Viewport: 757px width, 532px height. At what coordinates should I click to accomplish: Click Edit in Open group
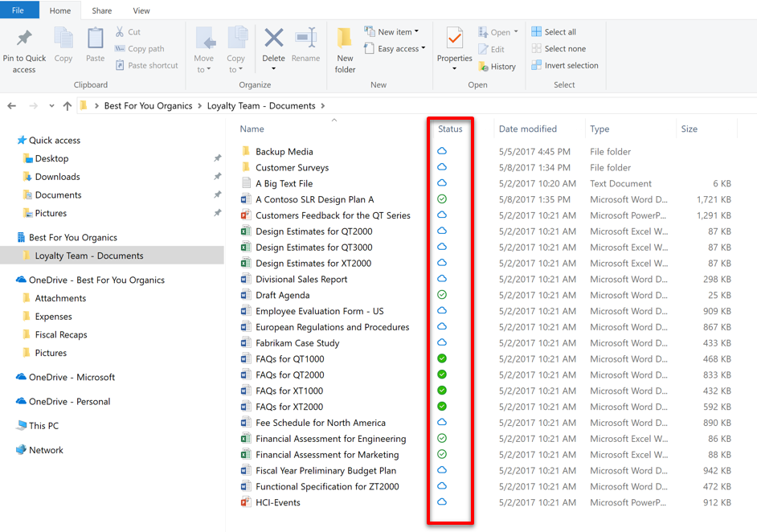[x=492, y=49]
